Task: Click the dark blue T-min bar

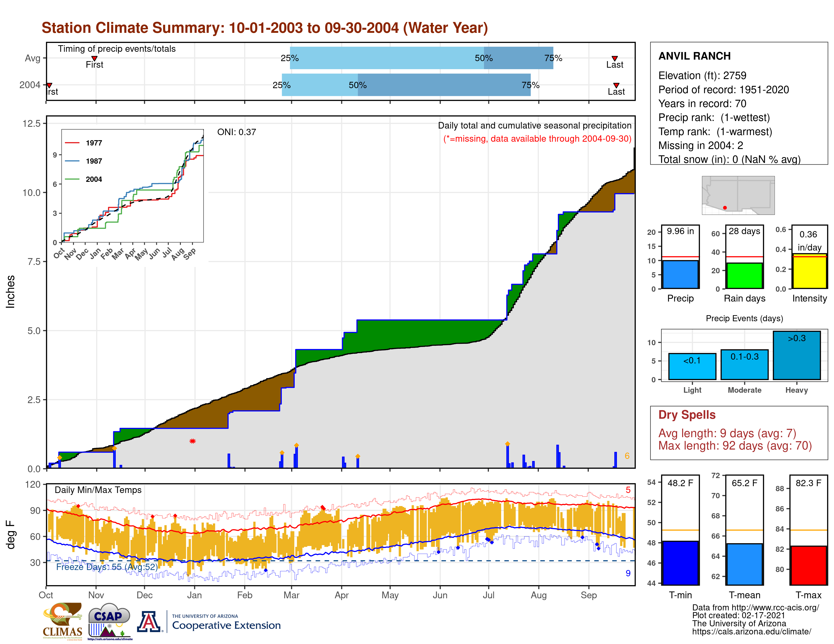Action: point(680,563)
